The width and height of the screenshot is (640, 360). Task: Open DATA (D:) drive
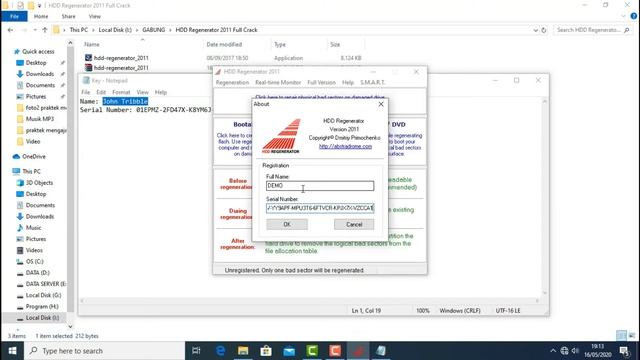(x=38, y=273)
